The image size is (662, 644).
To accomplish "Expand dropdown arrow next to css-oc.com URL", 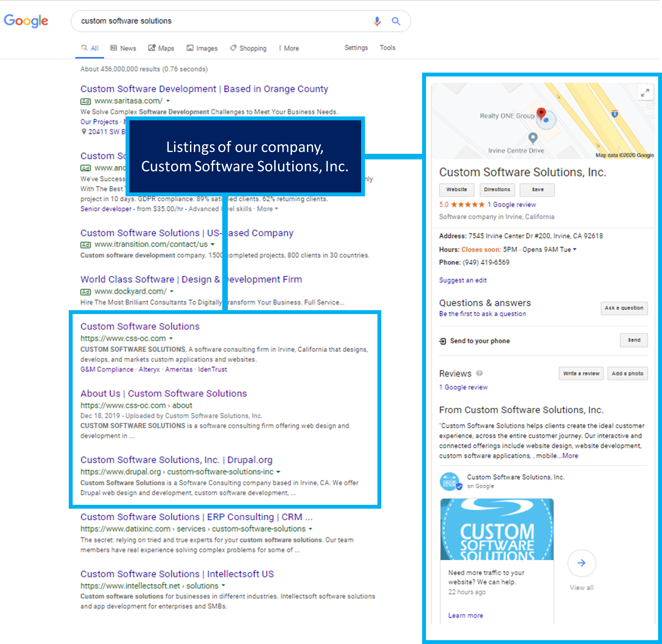I will (x=171, y=339).
